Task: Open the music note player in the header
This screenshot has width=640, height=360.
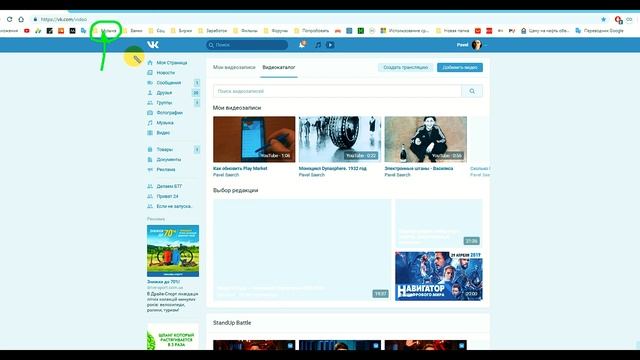Action: (x=318, y=44)
